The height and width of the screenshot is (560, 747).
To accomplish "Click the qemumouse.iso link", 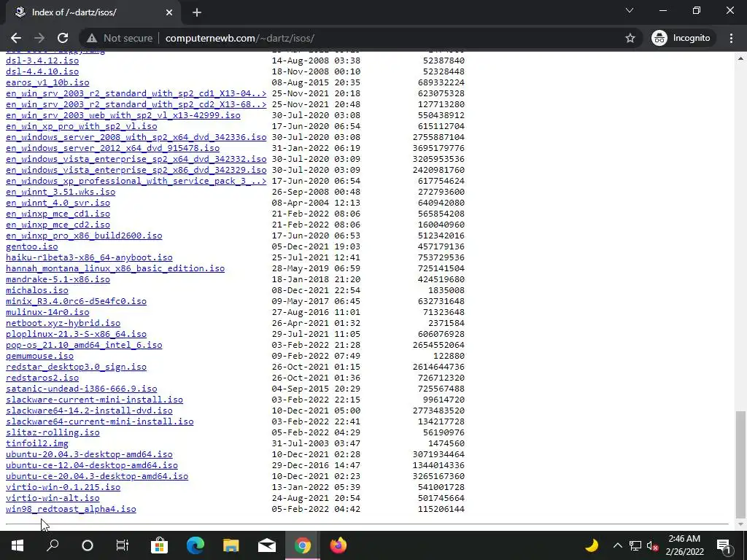I will tap(40, 356).
